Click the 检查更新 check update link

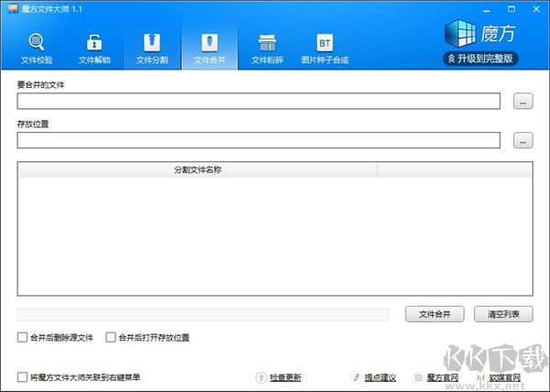point(283,377)
